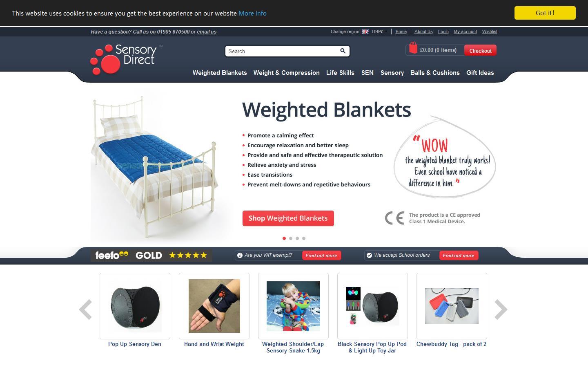Open the Gift Ideas nav item

click(x=480, y=73)
